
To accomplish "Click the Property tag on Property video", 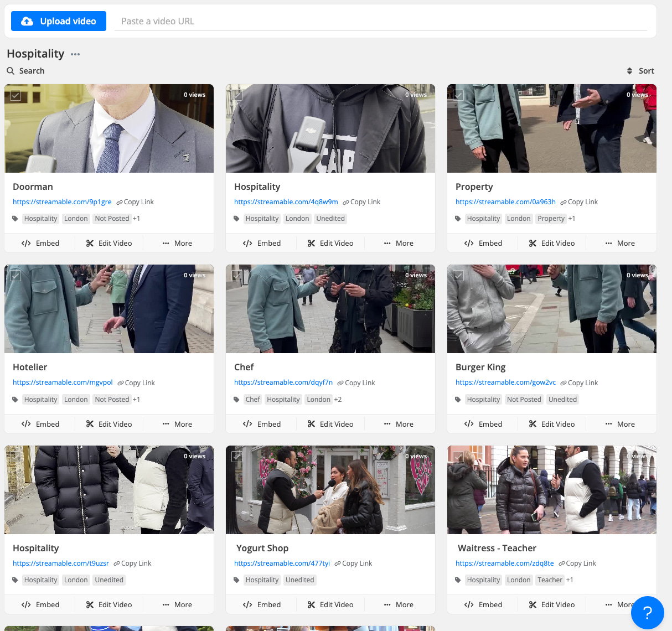I will pyautogui.click(x=551, y=219).
